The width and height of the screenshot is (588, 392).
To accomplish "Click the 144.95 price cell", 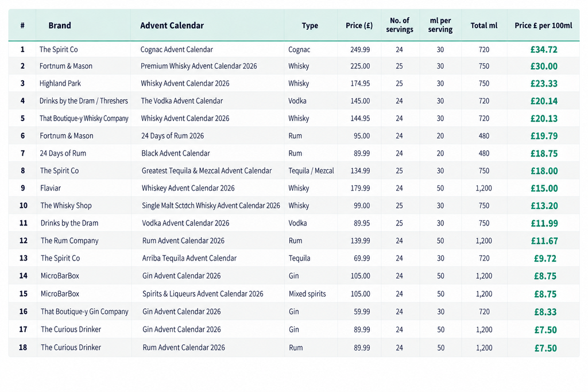I will click(360, 118).
